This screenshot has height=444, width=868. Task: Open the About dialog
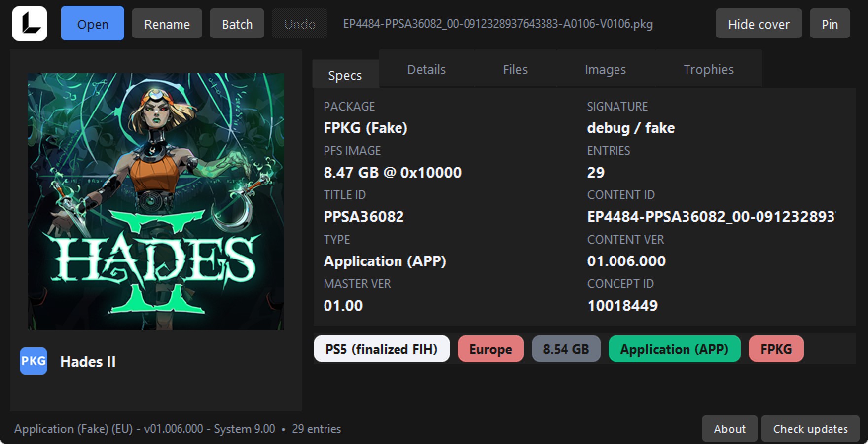click(x=730, y=429)
